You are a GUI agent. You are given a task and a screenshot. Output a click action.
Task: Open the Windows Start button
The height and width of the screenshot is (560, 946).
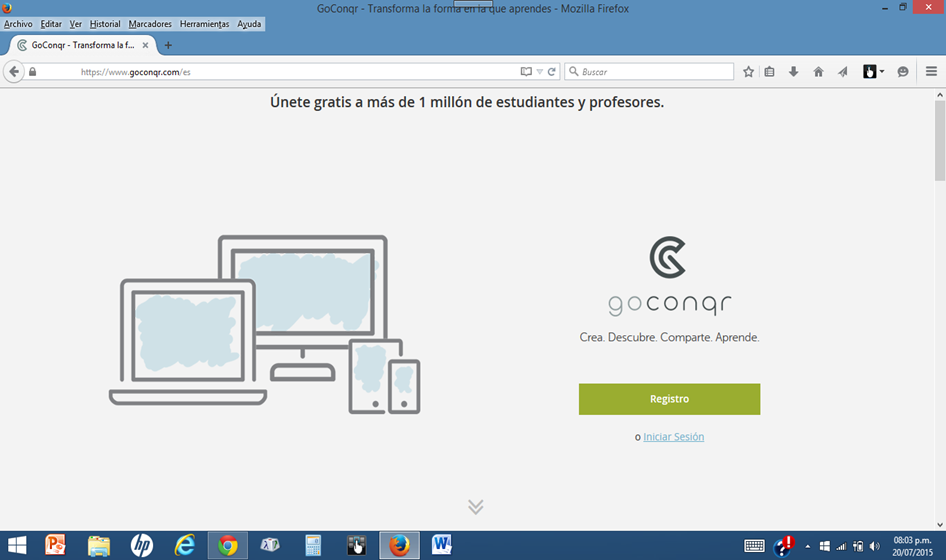tap(17, 546)
